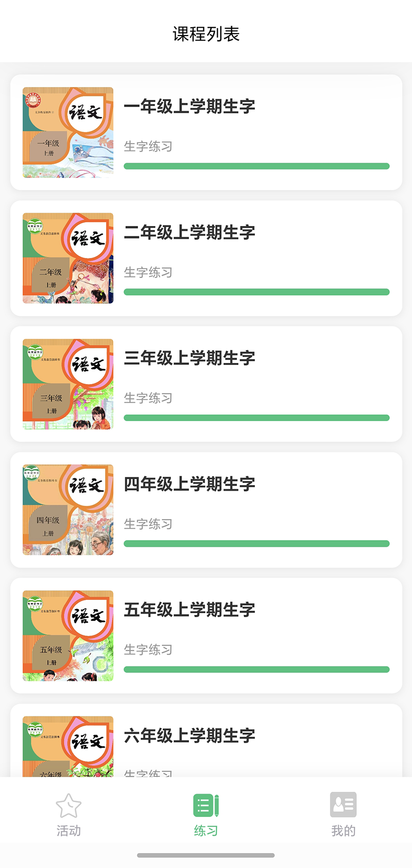
Task: Open the 四年级上册 textbook cover
Action: pos(68,510)
